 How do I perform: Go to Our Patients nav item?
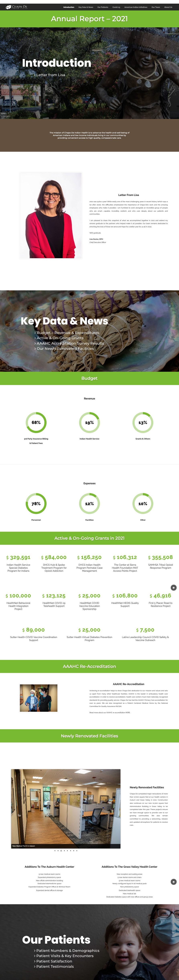click(103, 7)
